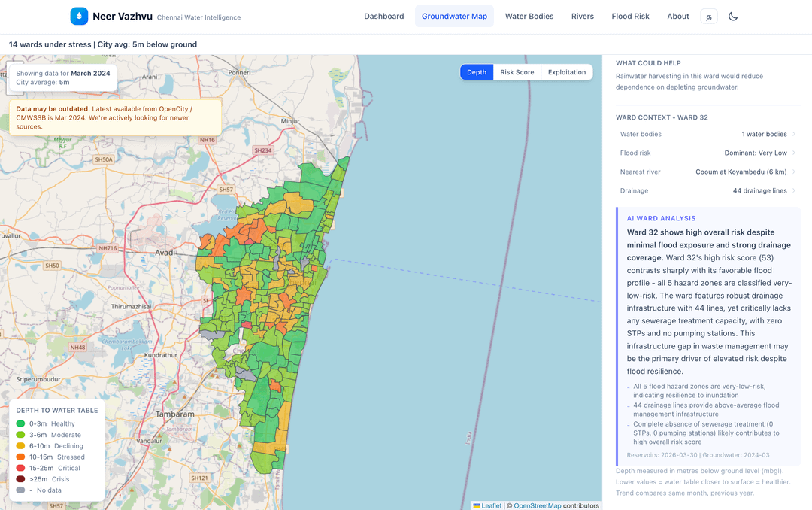Open the Nearest river row chevron
The image size is (812, 510).
pyautogui.click(x=794, y=172)
